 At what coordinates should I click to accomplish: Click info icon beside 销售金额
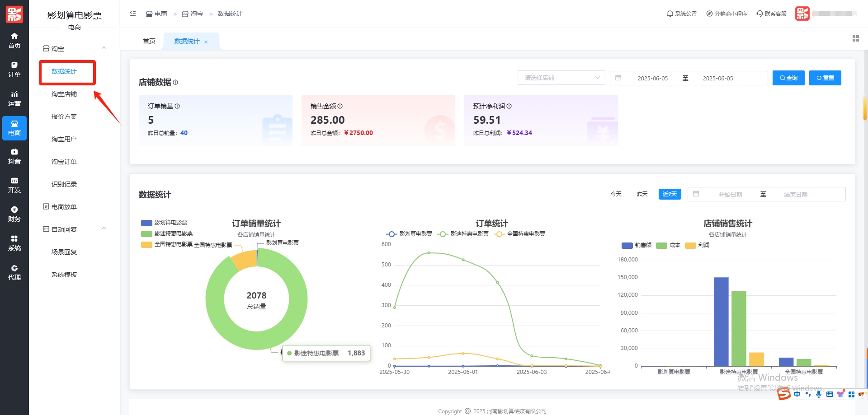pos(340,106)
